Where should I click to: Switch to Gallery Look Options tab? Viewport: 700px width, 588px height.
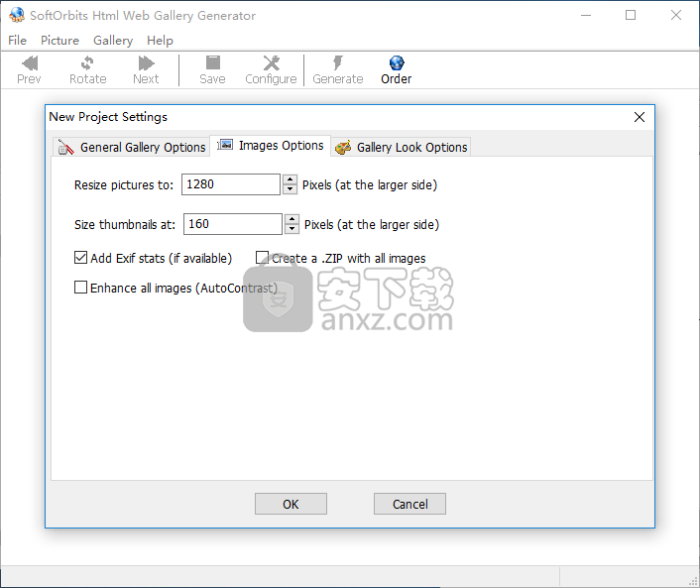[x=401, y=147]
